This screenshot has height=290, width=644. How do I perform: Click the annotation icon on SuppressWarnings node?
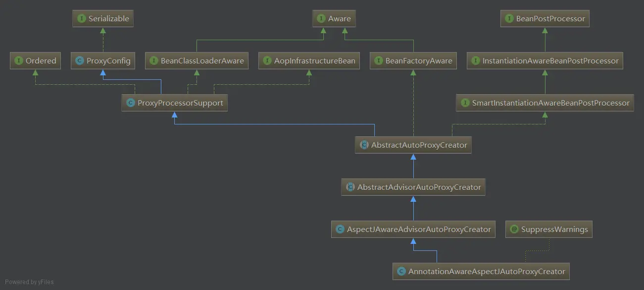point(514,230)
